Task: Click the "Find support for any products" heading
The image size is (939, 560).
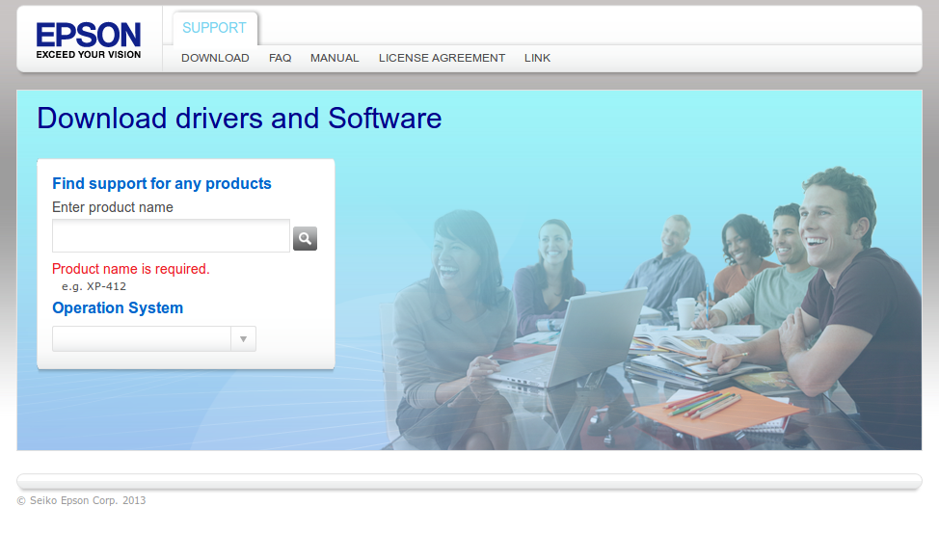Action: 162,184
